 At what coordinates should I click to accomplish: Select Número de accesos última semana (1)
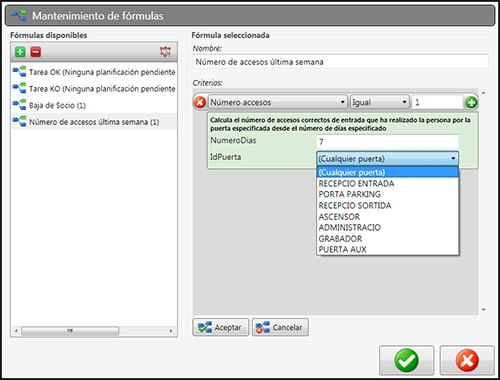94,122
